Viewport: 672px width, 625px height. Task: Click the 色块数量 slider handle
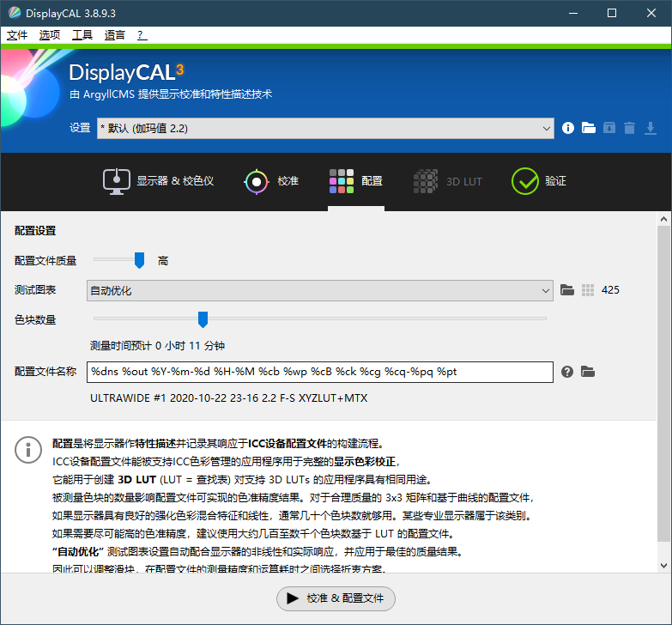pos(203,319)
